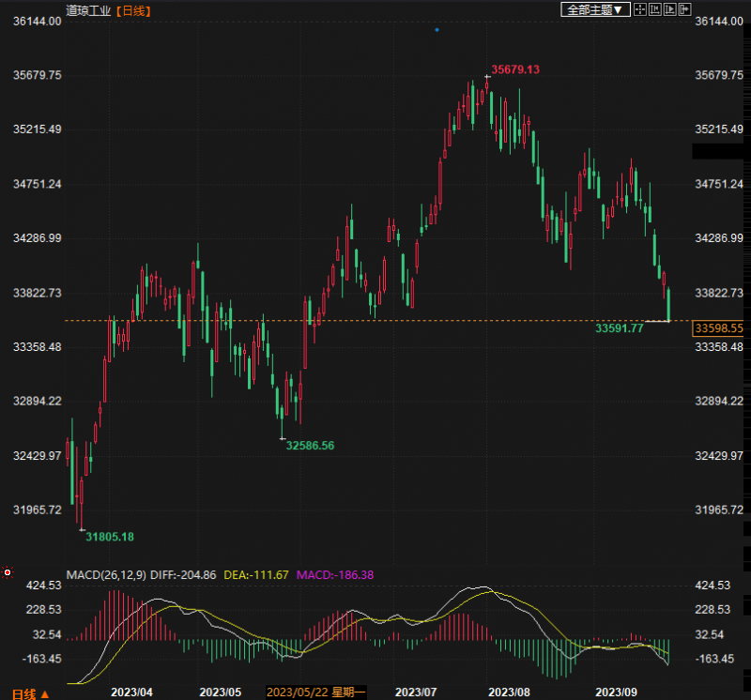Click the 33591.77 latest low label

point(620,328)
